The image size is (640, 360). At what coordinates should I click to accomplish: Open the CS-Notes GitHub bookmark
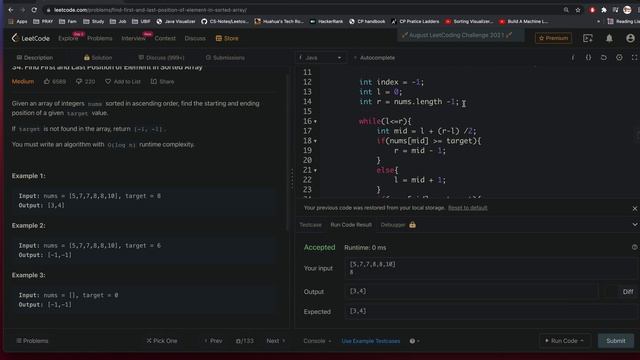225,21
